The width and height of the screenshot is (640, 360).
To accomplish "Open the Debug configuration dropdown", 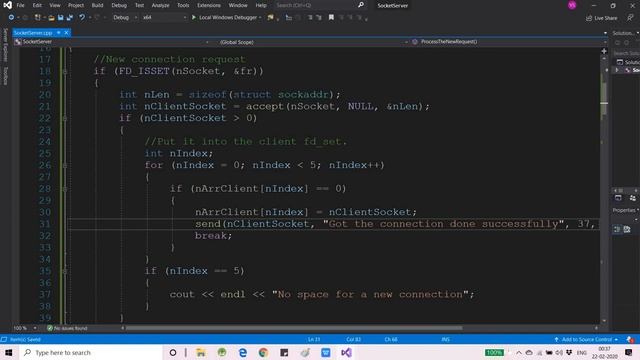I will tap(124, 18).
